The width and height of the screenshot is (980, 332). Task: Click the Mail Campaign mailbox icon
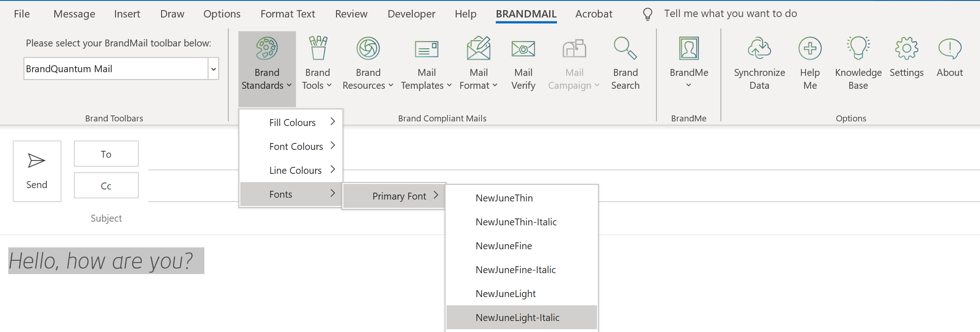[x=574, y=48]
